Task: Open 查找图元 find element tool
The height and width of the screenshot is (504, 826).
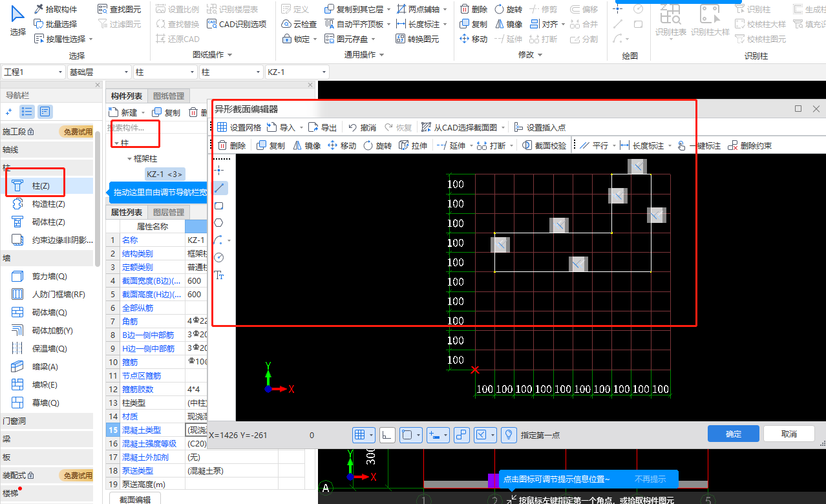Action: pos(119,9)
